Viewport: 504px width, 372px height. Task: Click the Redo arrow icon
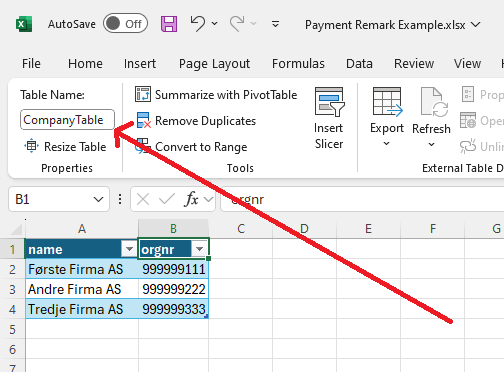click(x=237, y=24)
